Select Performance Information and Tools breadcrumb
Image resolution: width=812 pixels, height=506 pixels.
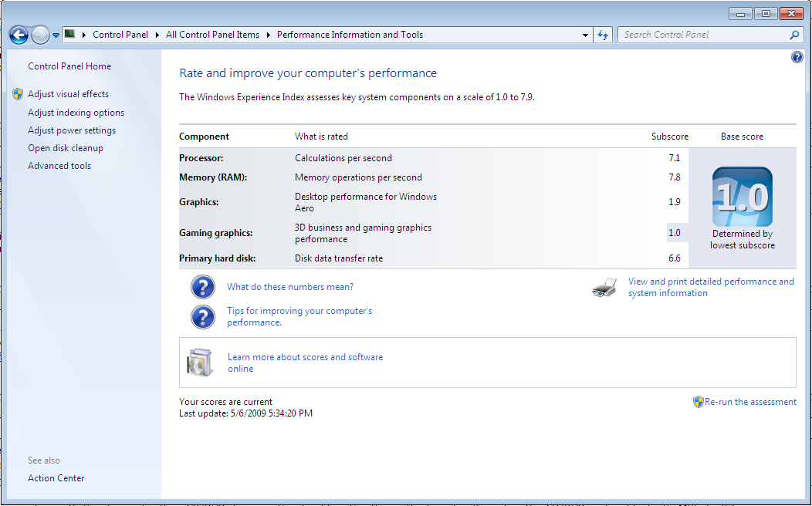click(350, 35)
